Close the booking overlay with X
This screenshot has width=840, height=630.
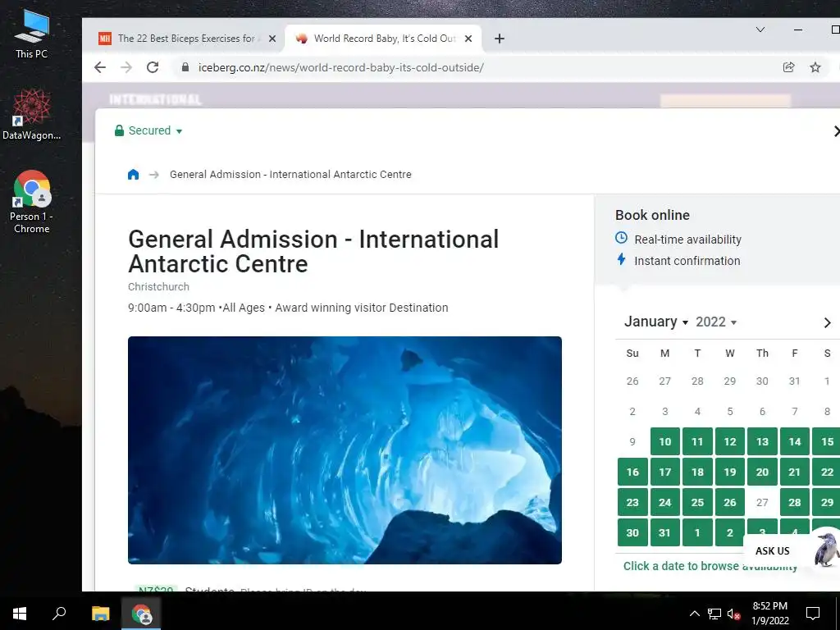tap(838, 130)
